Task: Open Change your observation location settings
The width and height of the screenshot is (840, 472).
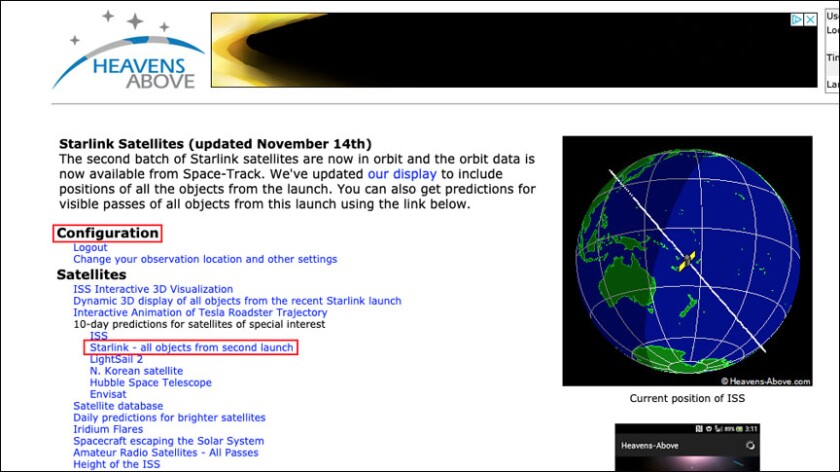Action: click(x=205, y=259)
